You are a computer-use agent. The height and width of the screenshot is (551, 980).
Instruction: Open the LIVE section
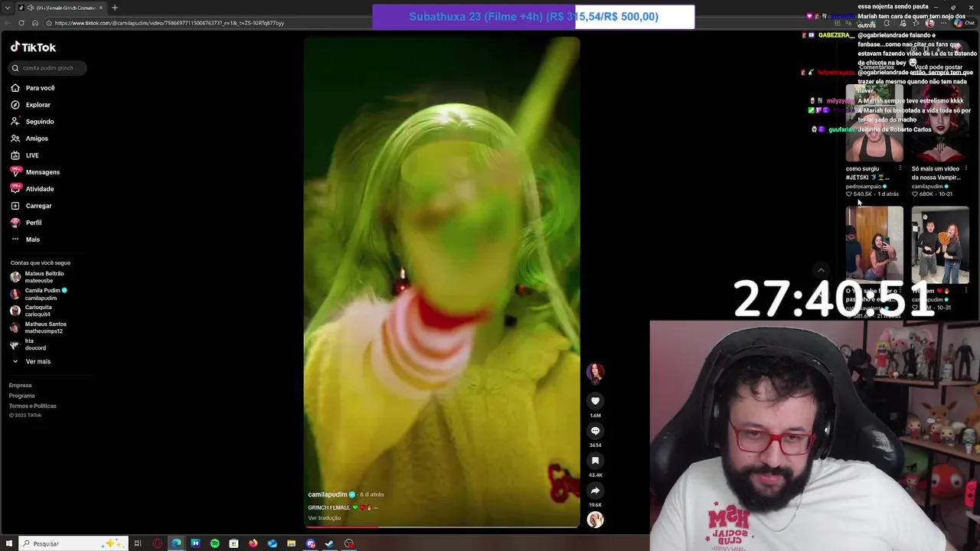[x=24, y=155]
